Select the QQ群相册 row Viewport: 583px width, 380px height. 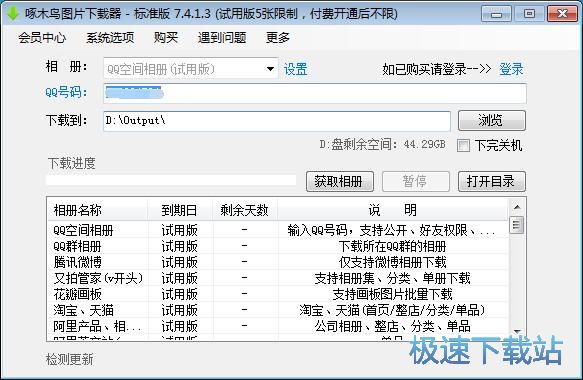coord(278,246)
